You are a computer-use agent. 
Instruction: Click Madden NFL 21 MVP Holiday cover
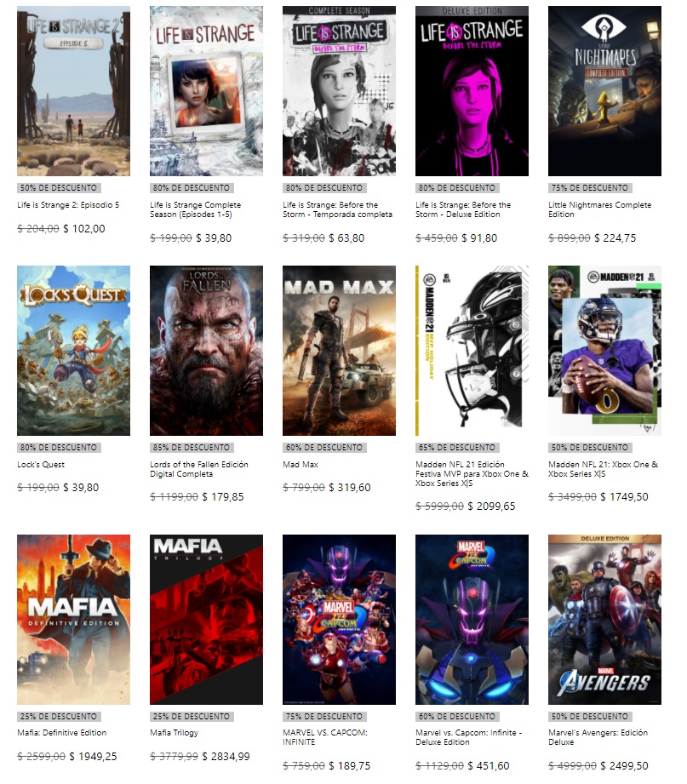point(472,351)
